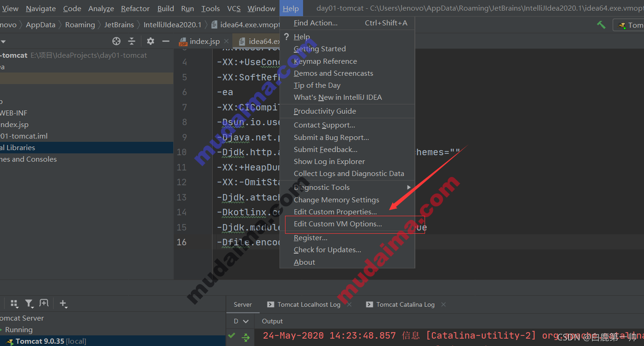The image size is (644, 346).
Task: Choose Contact Support menu item
Action: (347, 125)
